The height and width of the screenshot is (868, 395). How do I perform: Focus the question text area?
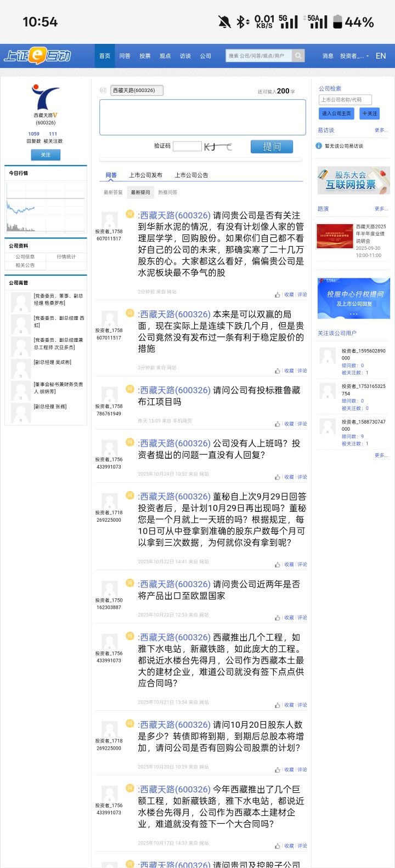tap(202, 117)
